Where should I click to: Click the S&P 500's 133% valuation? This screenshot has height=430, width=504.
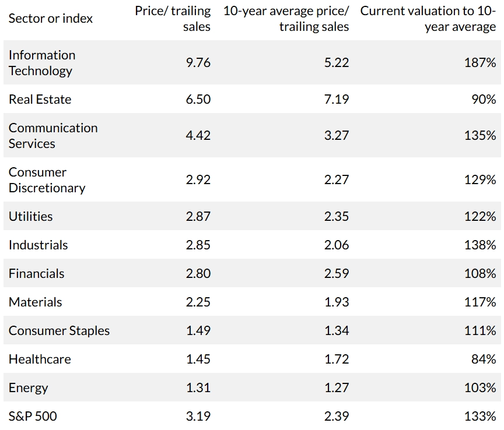[x=480, y=416]
